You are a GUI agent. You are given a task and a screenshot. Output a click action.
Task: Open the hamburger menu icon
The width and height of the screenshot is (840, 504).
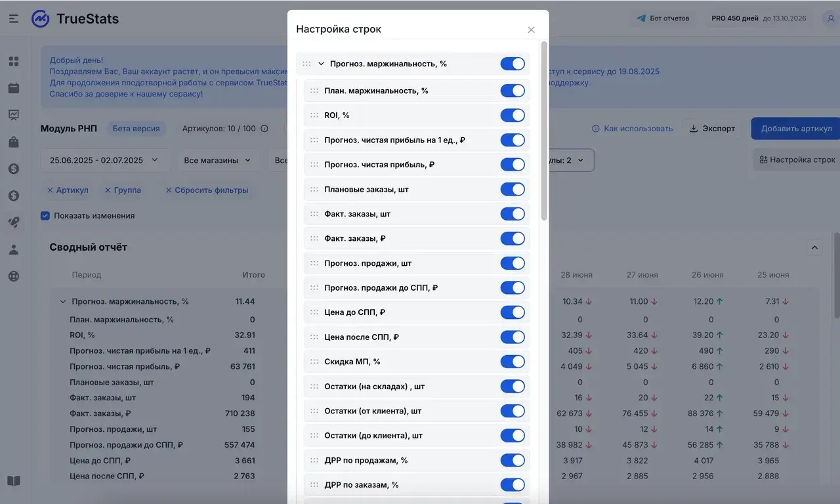[x=14, y=18]
